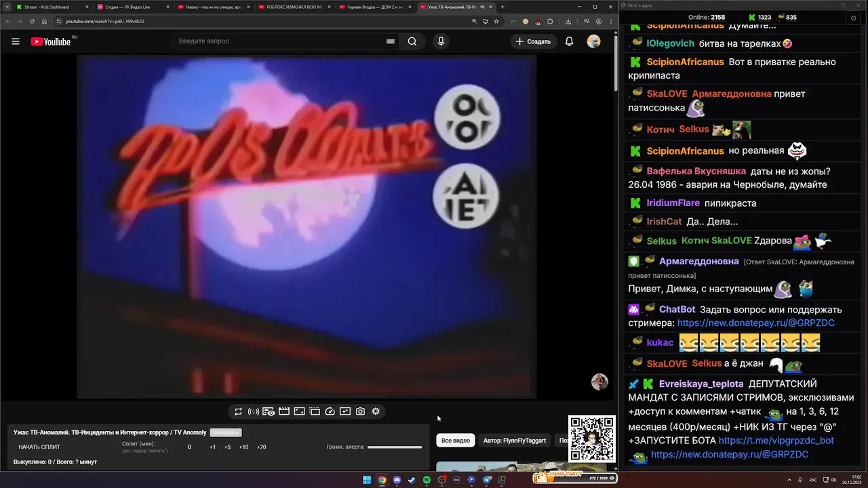Click НАЧАТЬ СПЛИТ

tap(39, 447)
